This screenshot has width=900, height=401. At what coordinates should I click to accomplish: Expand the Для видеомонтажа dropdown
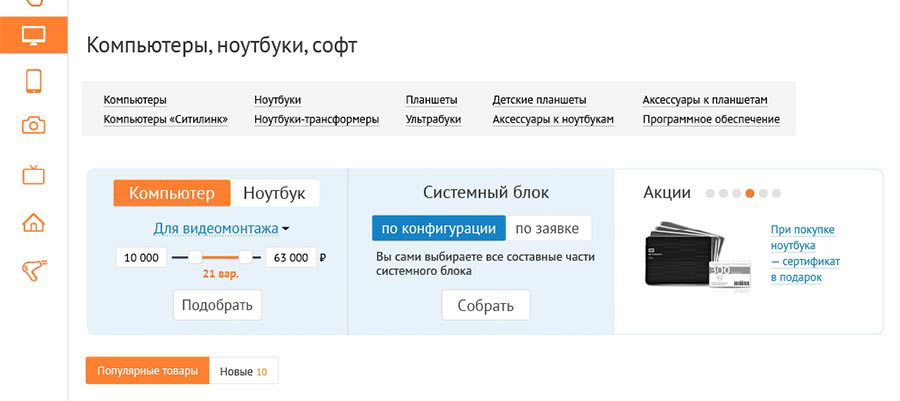click(x=221, y=228)
